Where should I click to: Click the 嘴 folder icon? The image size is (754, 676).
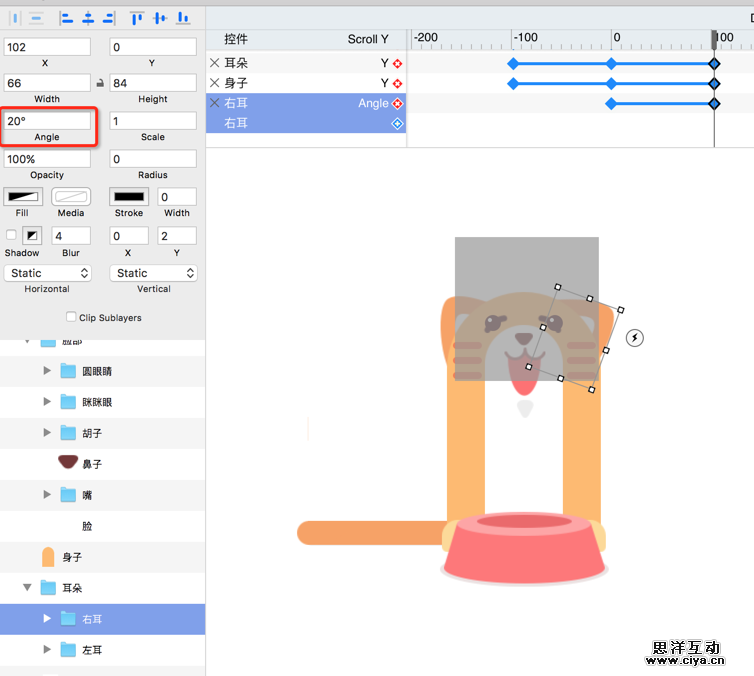pyautogui.click(x=68, y=495)
